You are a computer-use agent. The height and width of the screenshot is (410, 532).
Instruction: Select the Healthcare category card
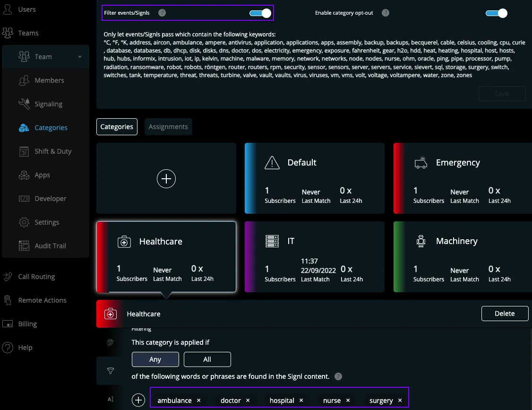pyautogui.click(x=166, y=257)
